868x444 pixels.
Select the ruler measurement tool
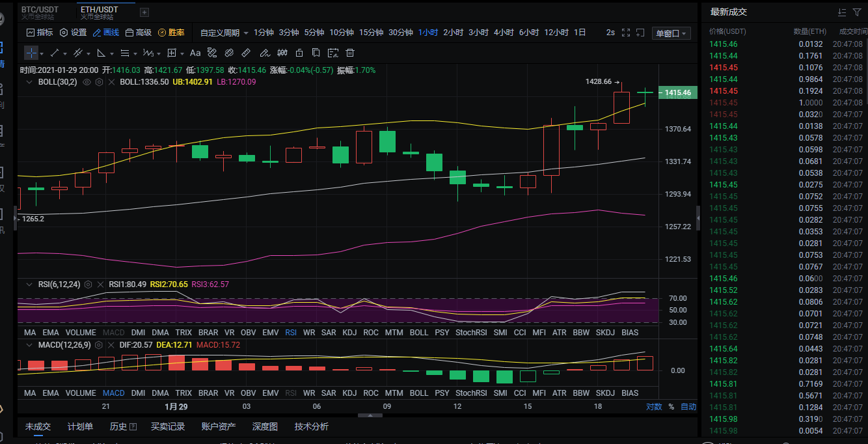[x=246, y=53]
